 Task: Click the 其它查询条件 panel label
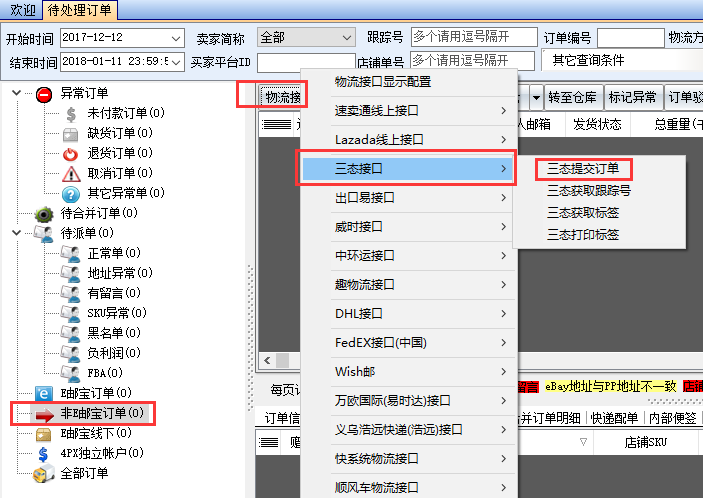pos(588,60)
